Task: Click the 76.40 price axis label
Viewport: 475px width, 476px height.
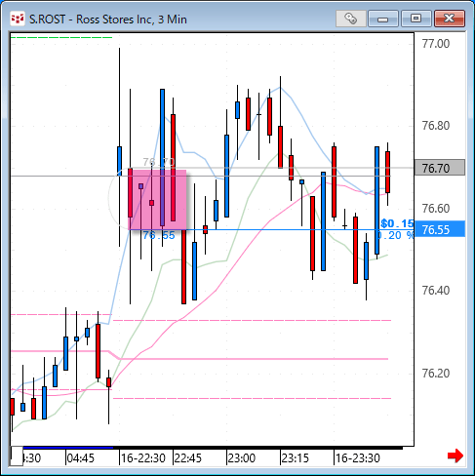Action: coord(436,290)
